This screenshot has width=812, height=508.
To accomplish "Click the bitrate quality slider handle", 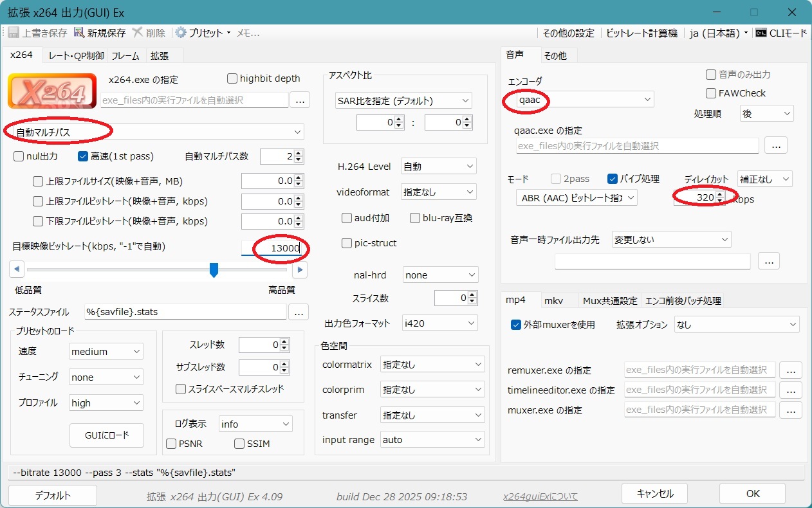I will tap(214, 270).
